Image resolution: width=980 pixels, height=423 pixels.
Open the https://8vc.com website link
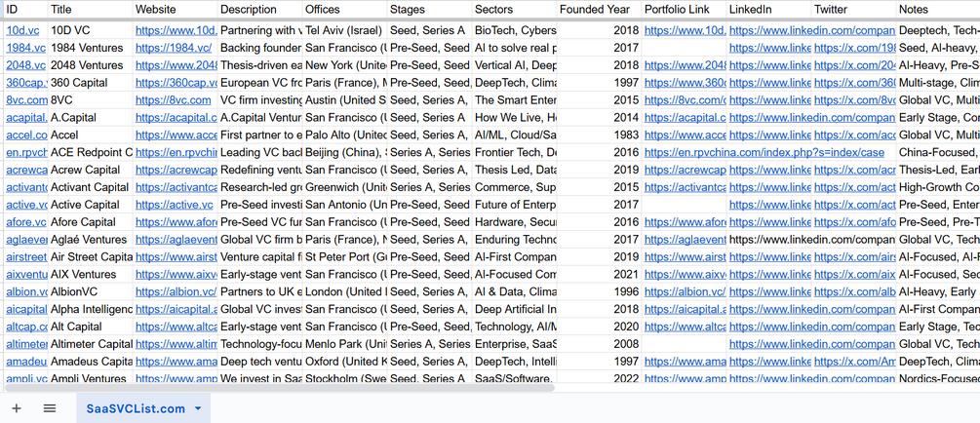pos(174,100)
